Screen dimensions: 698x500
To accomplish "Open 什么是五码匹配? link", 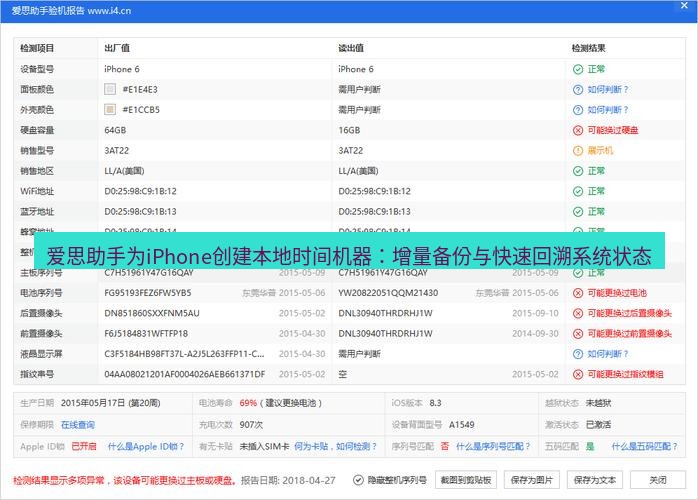I will [x=645, y=446].
